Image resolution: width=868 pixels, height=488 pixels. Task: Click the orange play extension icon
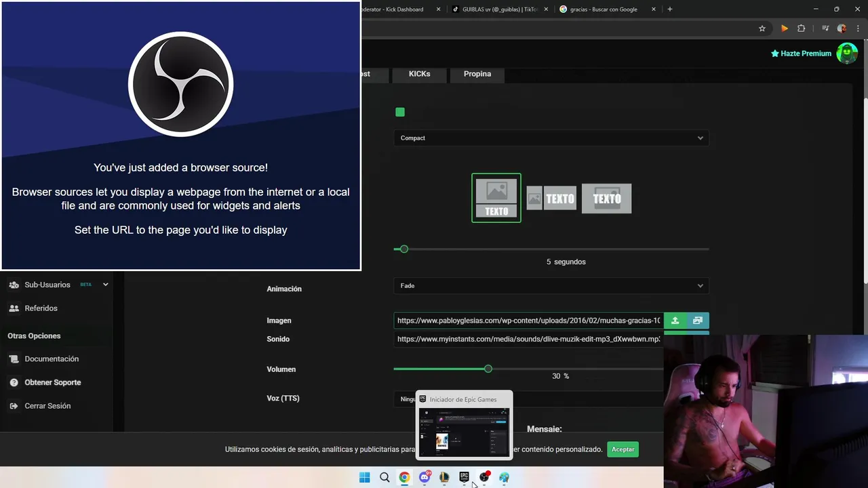point(785,28)
